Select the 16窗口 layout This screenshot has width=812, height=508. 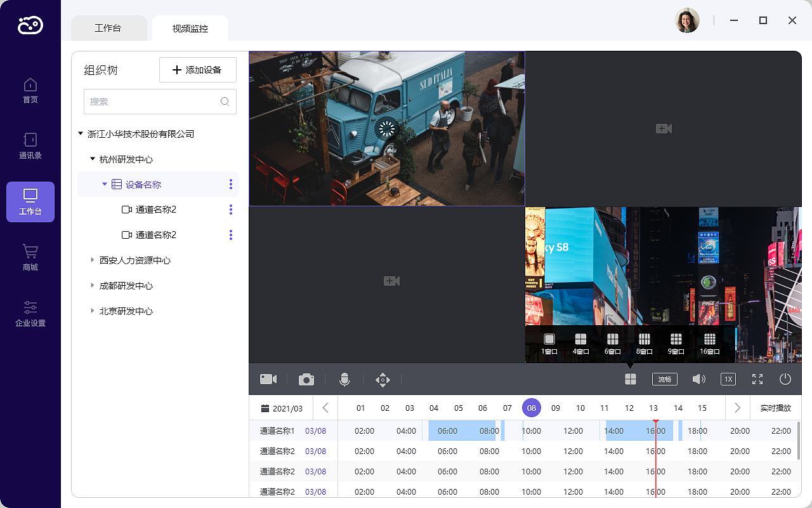[x=710, y=344]
